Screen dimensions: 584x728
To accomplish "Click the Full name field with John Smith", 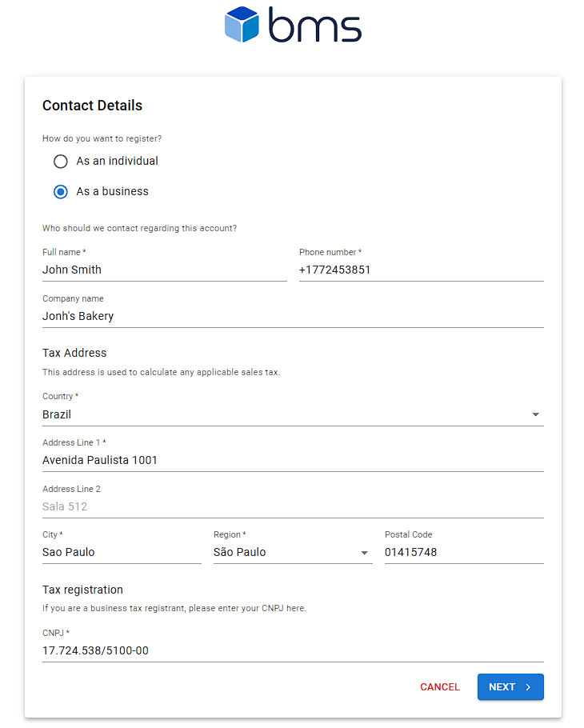I will [x=164, y=270].
